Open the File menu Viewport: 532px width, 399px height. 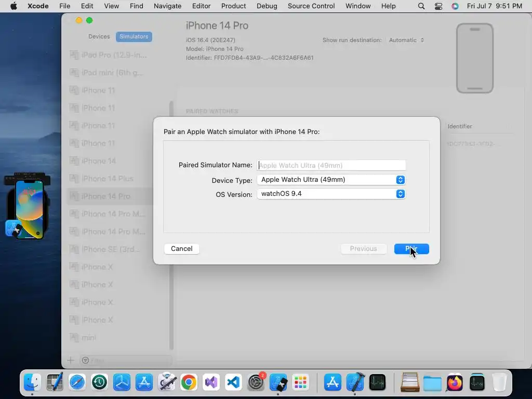coord(64,6)
